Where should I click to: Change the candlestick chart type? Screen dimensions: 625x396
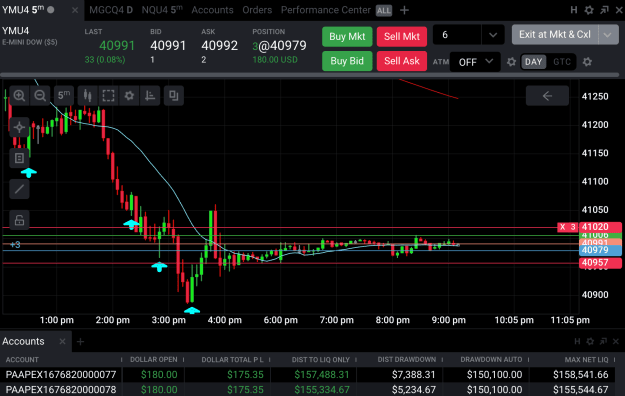click(x=88, y=96)
